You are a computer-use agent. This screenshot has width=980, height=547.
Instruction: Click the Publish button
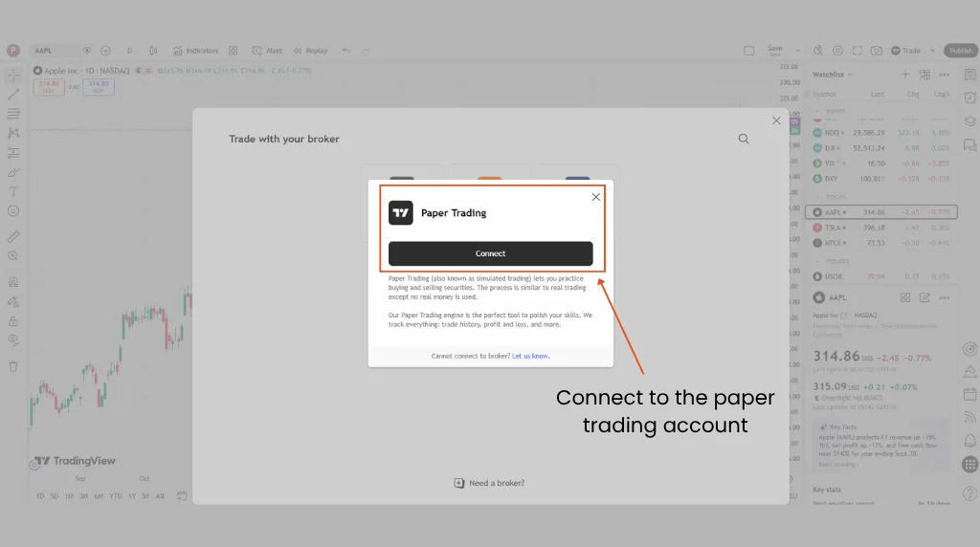961,51
